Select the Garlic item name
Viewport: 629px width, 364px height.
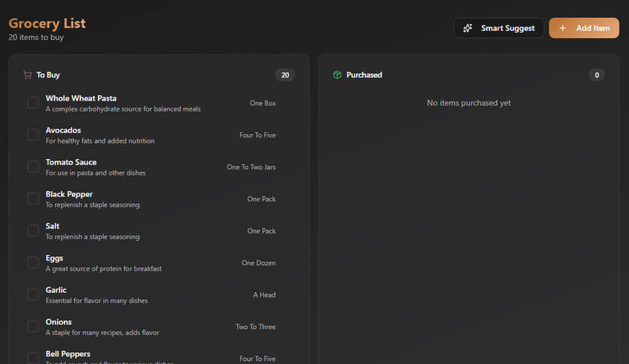pos(56,290)
